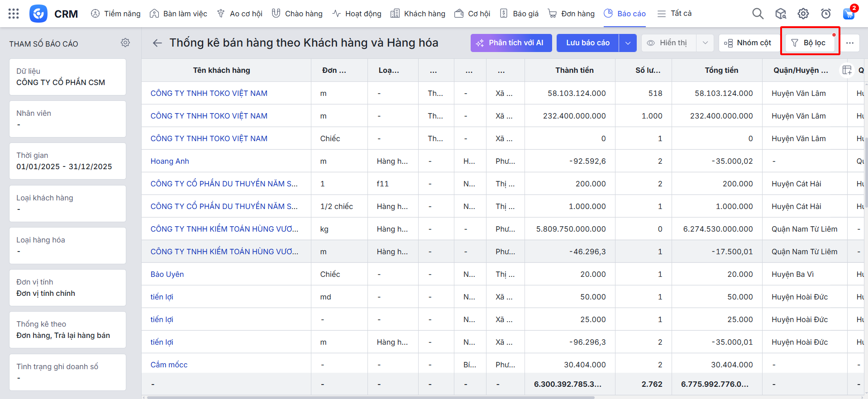
Task: Open the Bộ lọc filter button
Action: (810, 43)
